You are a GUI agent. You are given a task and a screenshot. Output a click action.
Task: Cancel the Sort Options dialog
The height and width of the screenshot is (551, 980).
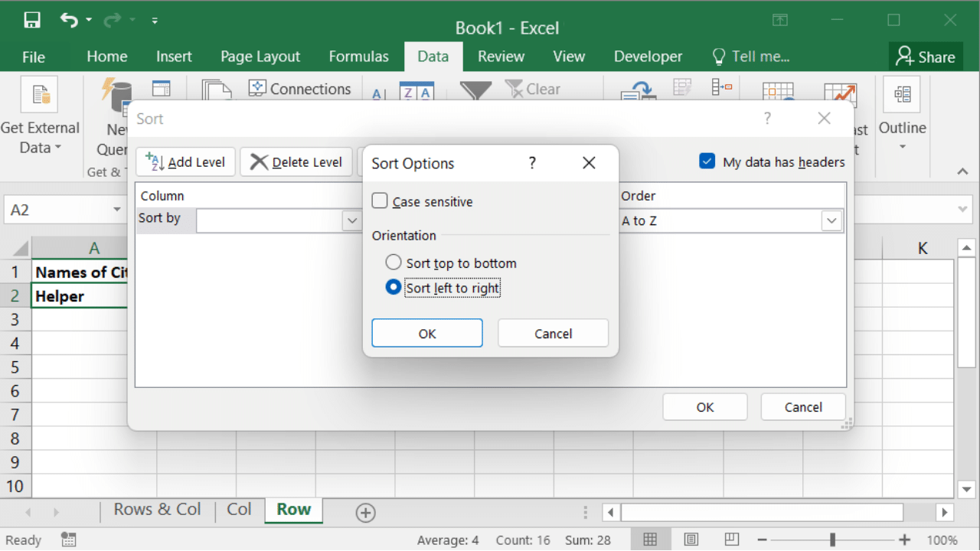[553, 333]
